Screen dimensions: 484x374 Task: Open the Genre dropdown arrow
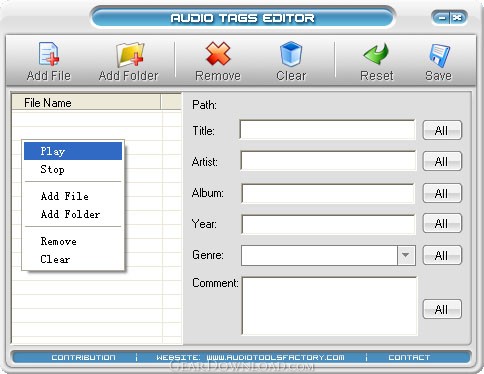point(406,255)
